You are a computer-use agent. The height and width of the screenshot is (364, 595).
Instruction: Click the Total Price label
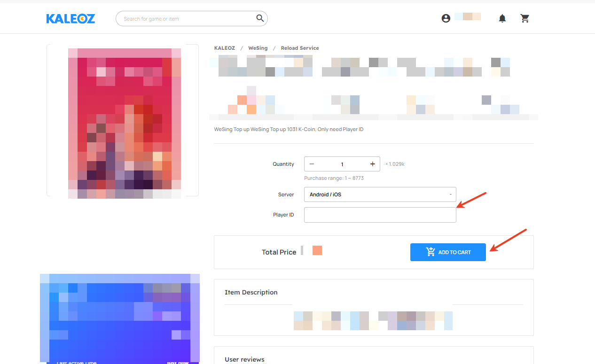pyautogui.click(x=279, y=252)
